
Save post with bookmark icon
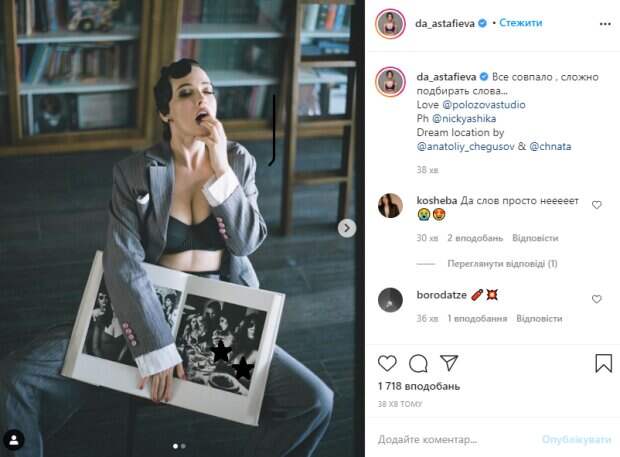coord(604,363)
